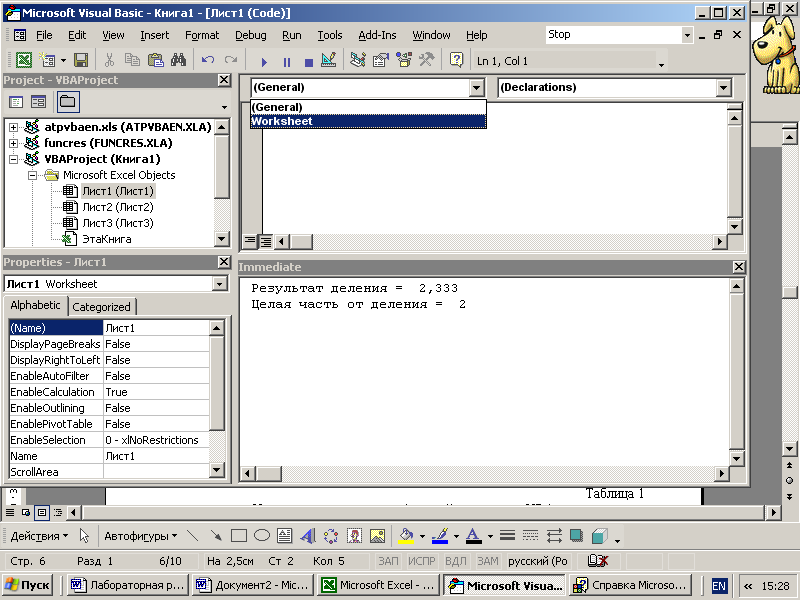This screenshot has height=600, width=800.
Task: Click the Stop help question input box
Action: point(614,35)
